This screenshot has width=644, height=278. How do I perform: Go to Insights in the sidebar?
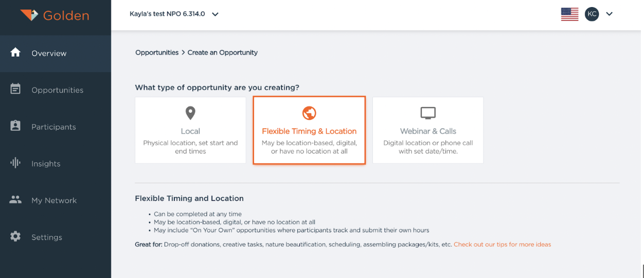(46, 164)
